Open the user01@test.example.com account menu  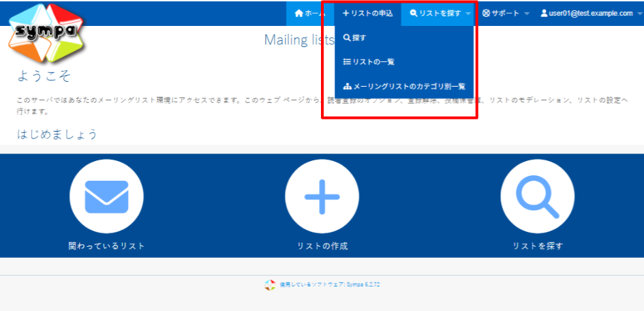coord(592,14)
